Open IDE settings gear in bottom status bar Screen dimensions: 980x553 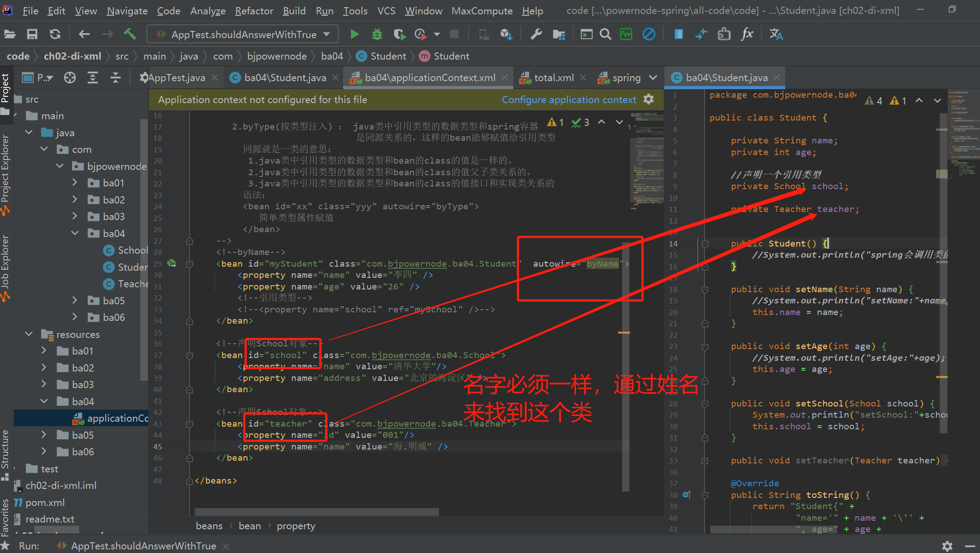pyautogui.click(x=947, y=546)
